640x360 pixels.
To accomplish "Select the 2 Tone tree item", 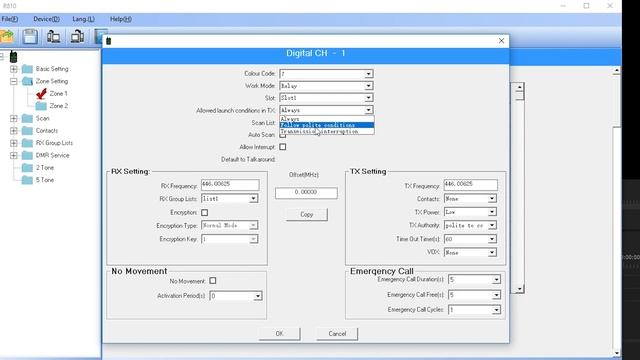I will coord(45,168).
